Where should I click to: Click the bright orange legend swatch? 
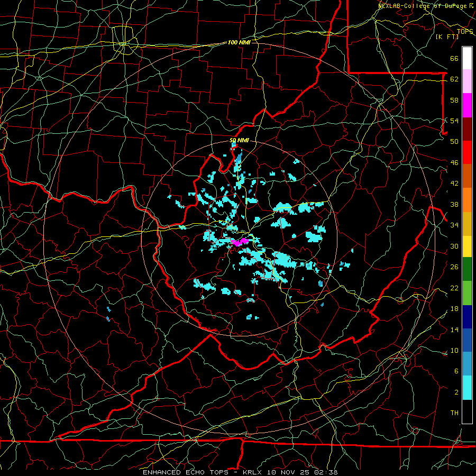click(467, 199)
